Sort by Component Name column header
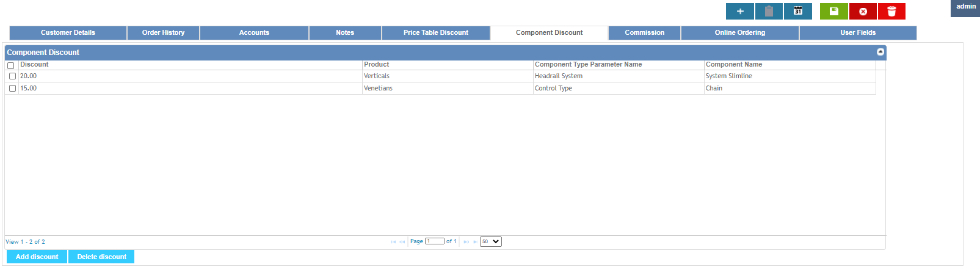 (x=789, y=65)
